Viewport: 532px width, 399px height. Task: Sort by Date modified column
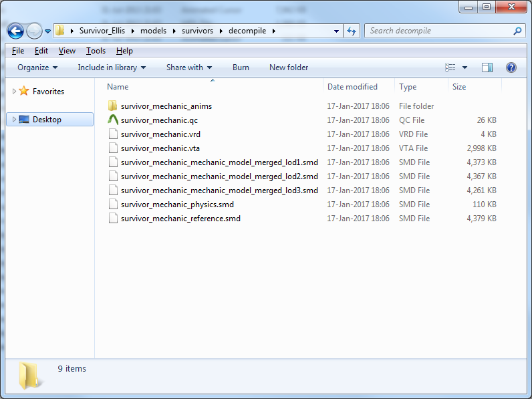[352, 87]
